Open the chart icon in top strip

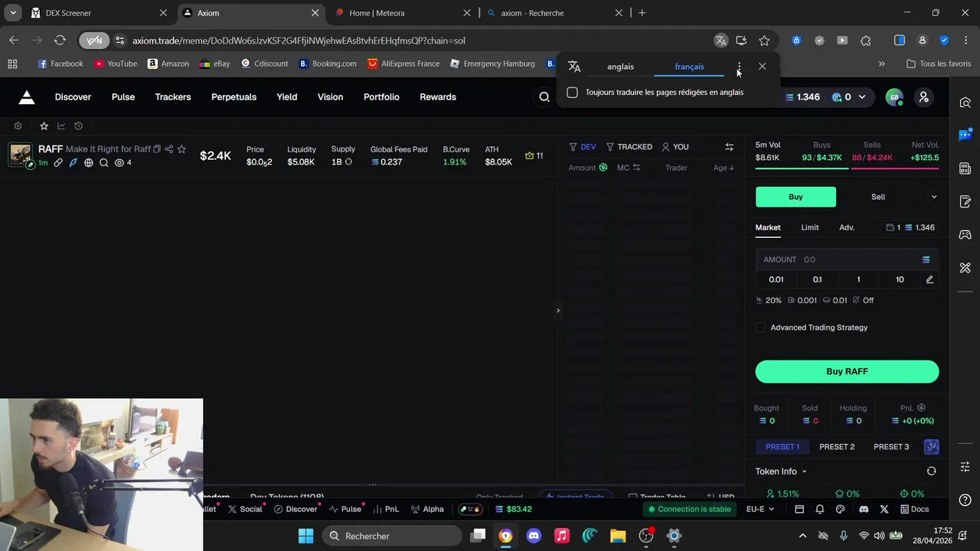pyautogui.click(x=61, y=126)
